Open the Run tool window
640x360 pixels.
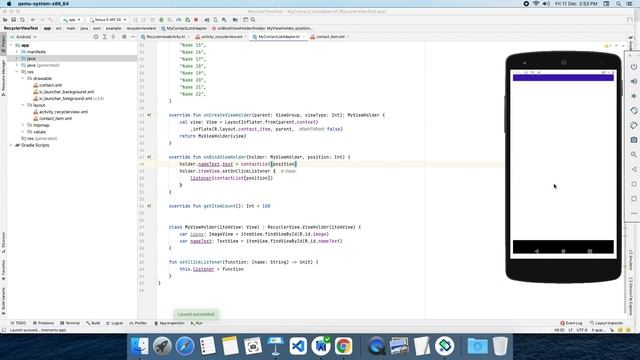point(197,323)
